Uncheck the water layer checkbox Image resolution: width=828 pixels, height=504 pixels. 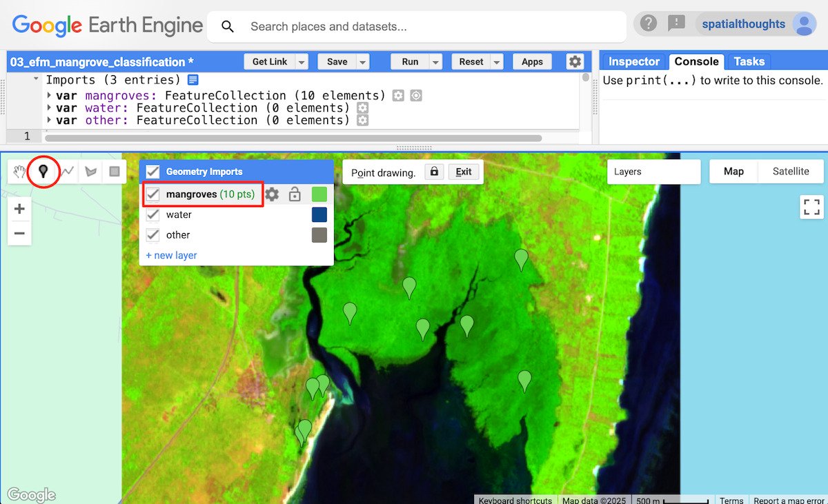pyautogui.click(x=153, y=214)
